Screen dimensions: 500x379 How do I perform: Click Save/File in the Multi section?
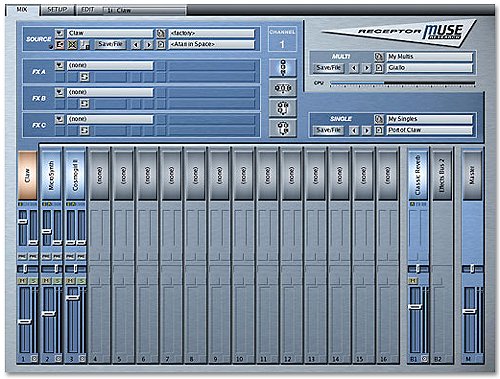coord(328,68)
